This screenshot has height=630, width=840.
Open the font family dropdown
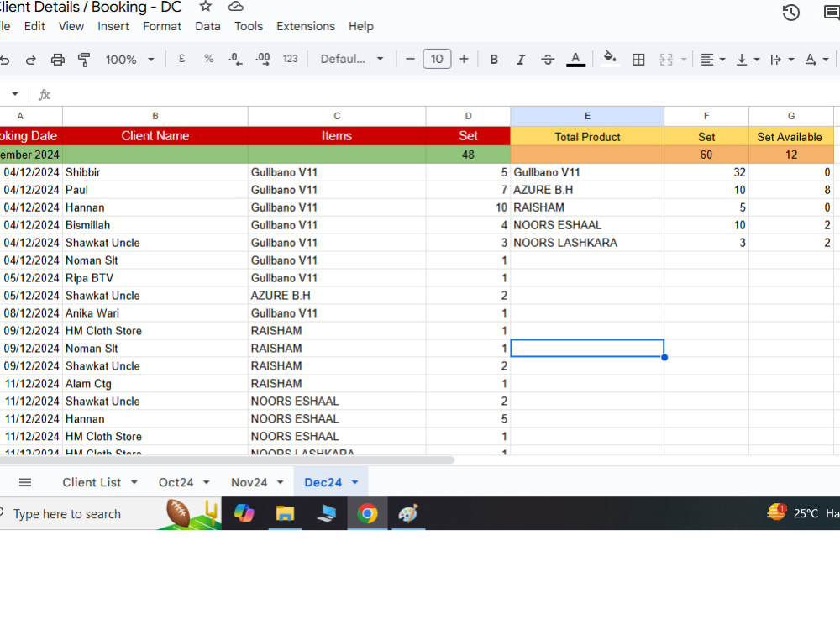coord(352,59)
